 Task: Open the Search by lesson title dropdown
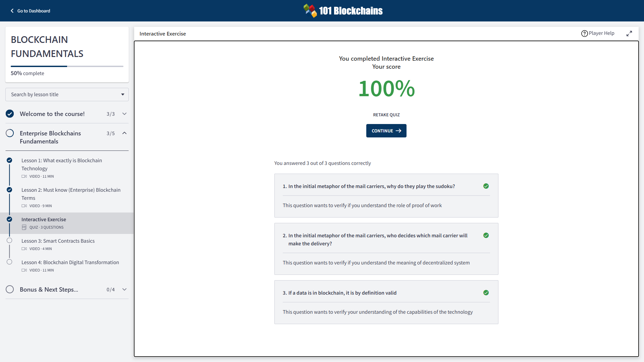(x=67, y=95)
